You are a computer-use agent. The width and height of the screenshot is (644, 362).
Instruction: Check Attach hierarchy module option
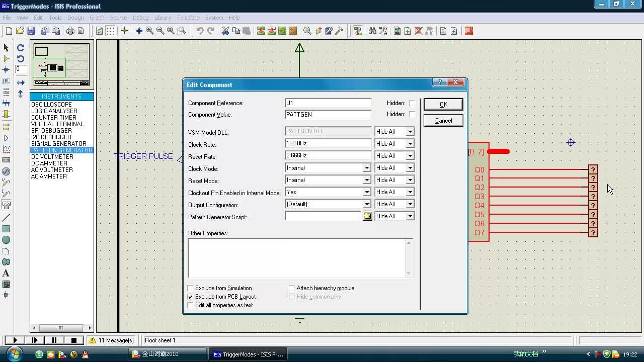pos(292,288)
